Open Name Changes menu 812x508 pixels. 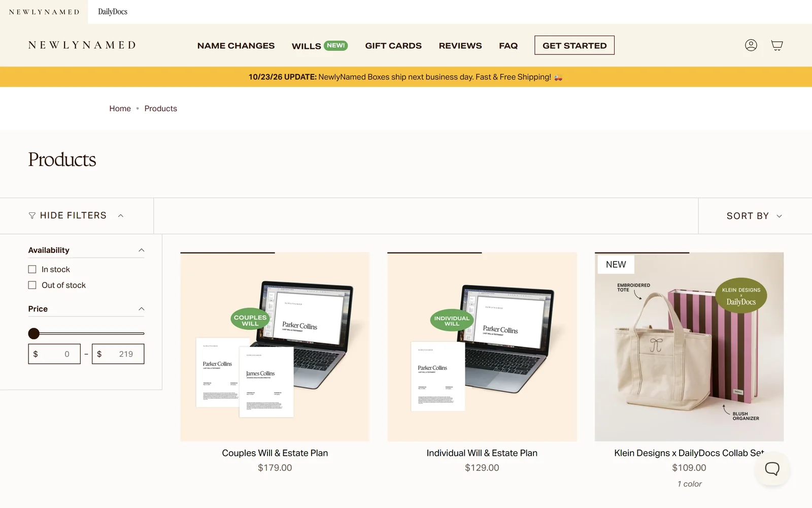pos(236,46)
